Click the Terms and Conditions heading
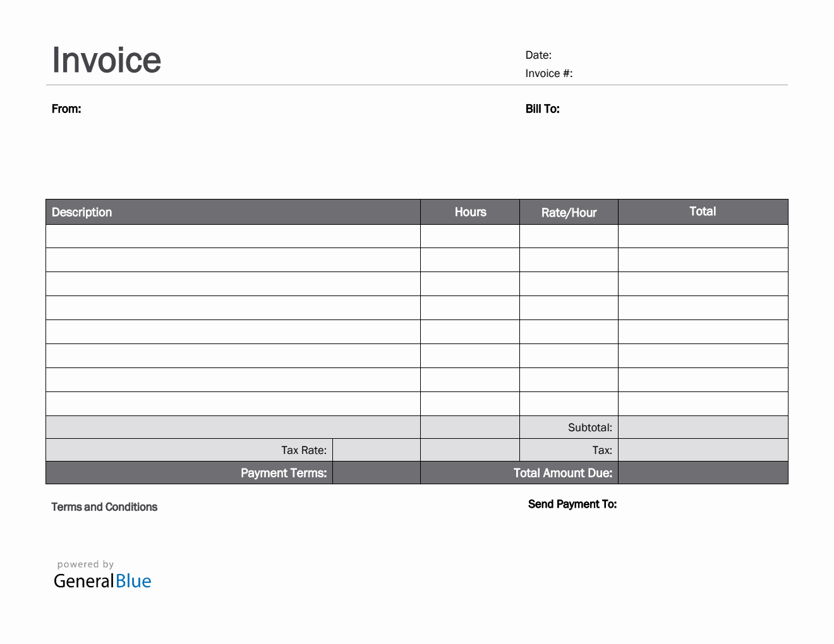This screenshot has width=834, height=644. pos(104,507)
